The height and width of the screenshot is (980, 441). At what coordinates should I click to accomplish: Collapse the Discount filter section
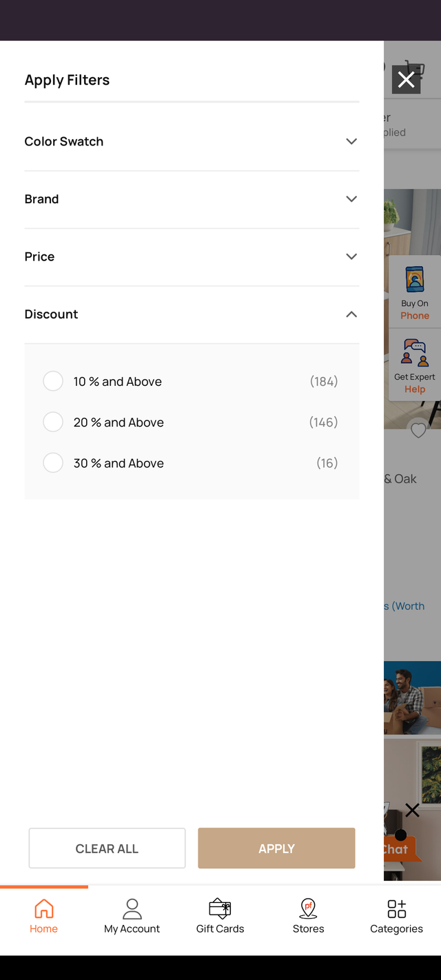[x=351, y=314]
